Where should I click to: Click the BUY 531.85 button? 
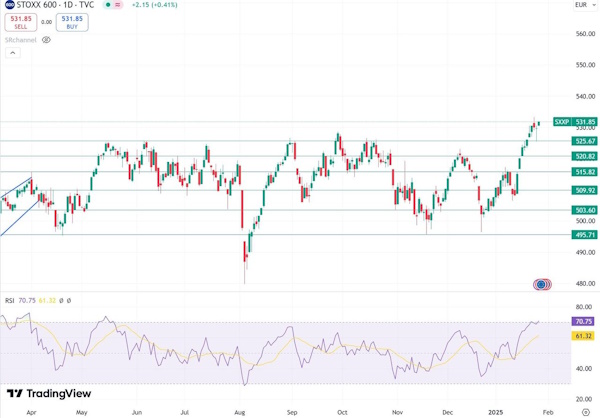point(72,22)
